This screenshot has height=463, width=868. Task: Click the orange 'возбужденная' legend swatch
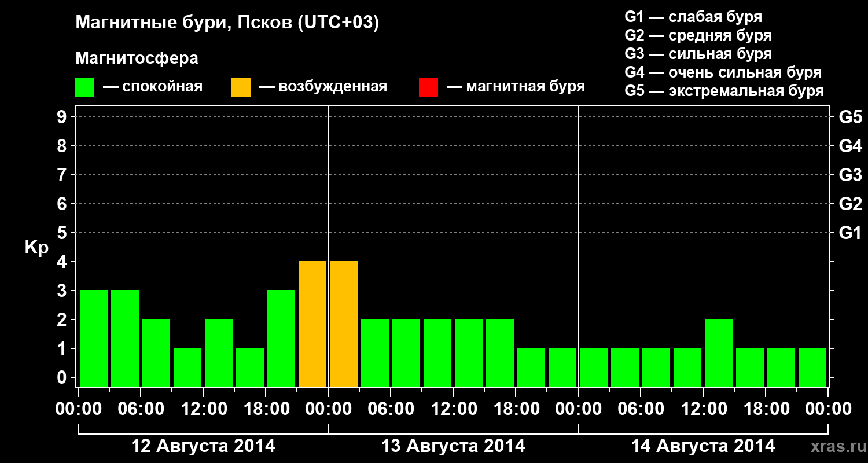(241, 87)
